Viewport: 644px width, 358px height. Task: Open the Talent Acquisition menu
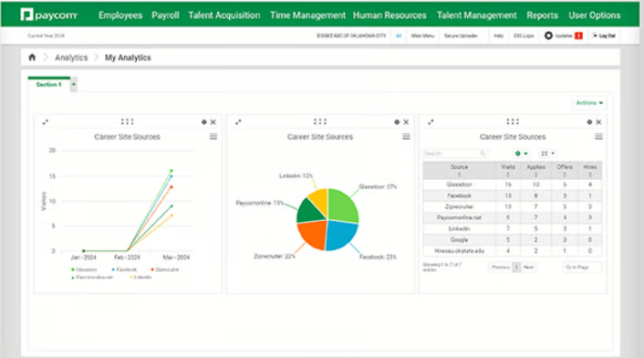pyautogui.click(x=224, y=16)
